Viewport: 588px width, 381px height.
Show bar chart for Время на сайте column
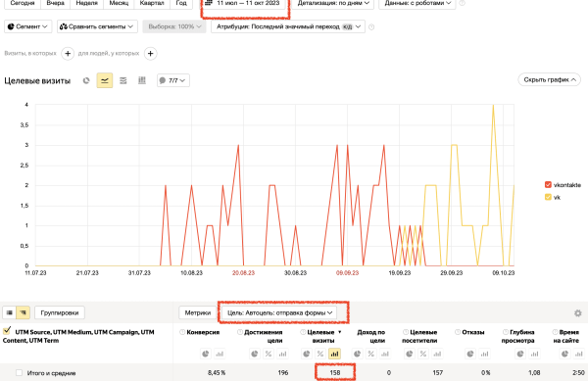pyautogui.click(x=579, y=354)
